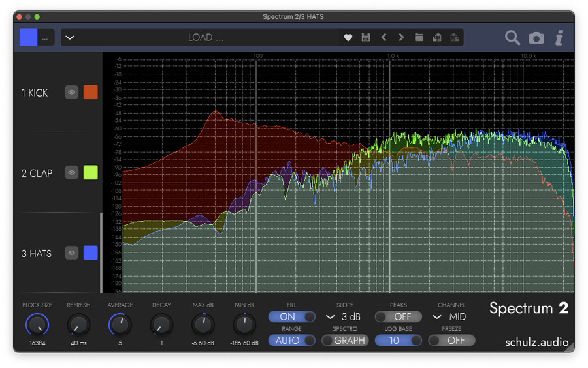Click the MAX dB knob
The image size is (588, 368).
click(203, 324)
